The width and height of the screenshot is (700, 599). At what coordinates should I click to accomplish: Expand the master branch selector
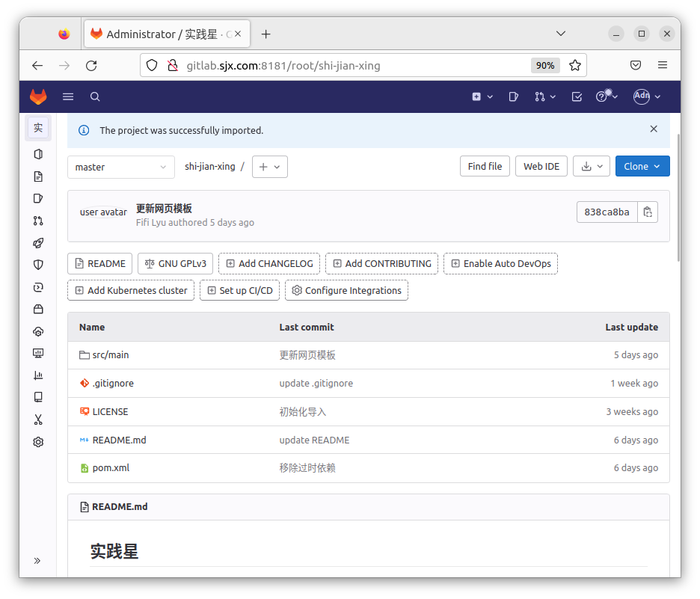point(120,167)
